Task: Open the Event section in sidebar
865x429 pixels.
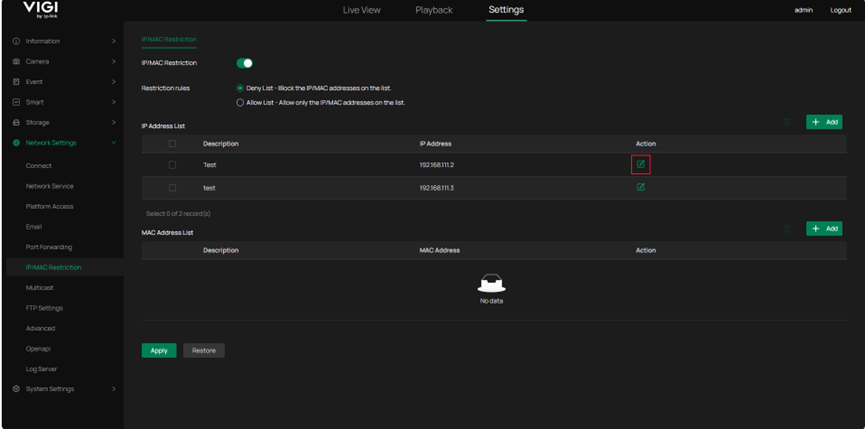Action: [x=34, y=81]
